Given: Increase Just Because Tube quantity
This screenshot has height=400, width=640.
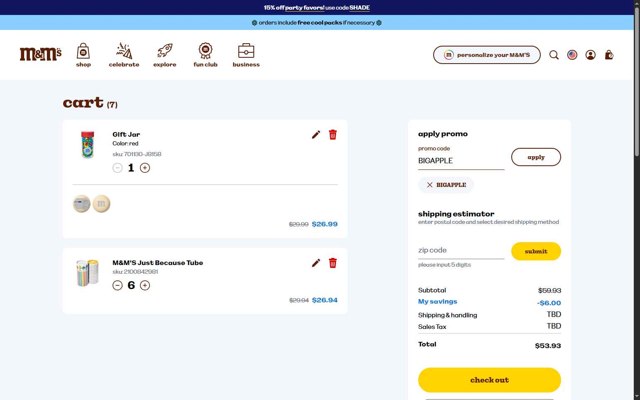Looking at the screenshot, I should tap(145, 285).
